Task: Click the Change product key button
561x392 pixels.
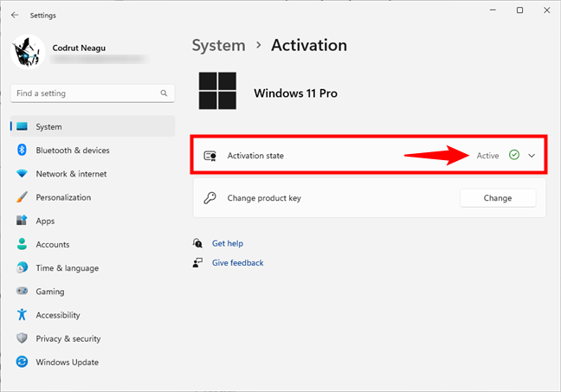Action: [498, 198]
